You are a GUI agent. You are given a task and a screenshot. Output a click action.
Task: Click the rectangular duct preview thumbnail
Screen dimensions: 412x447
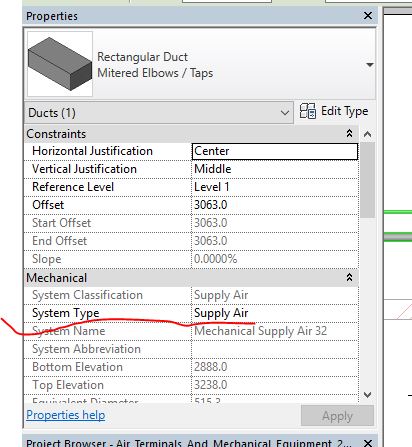60,64
